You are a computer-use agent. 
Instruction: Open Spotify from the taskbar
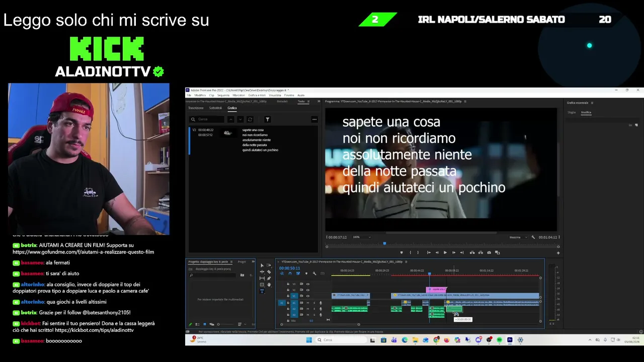499,340
